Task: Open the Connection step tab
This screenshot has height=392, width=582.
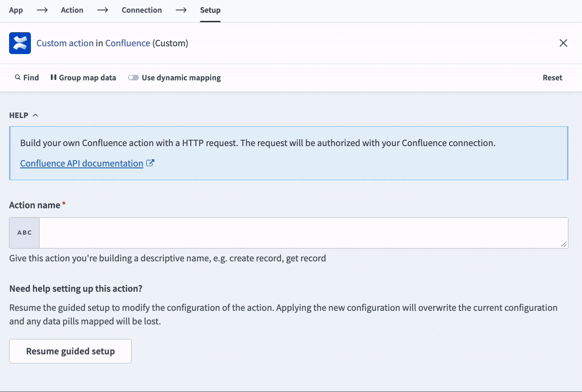Action: [x=141, y=10]
